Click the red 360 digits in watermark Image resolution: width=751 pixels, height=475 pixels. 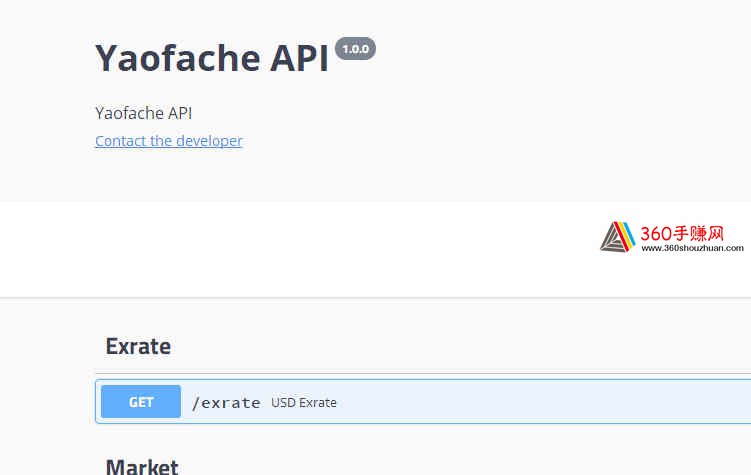(x=656, y=234)
